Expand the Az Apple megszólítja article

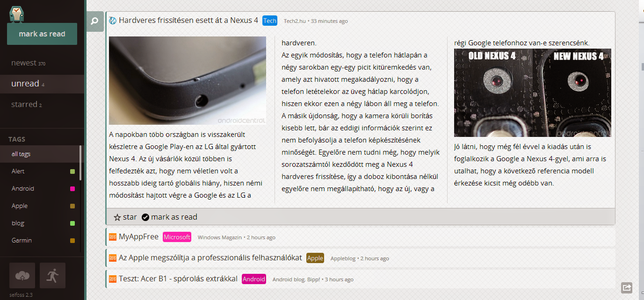210,258
